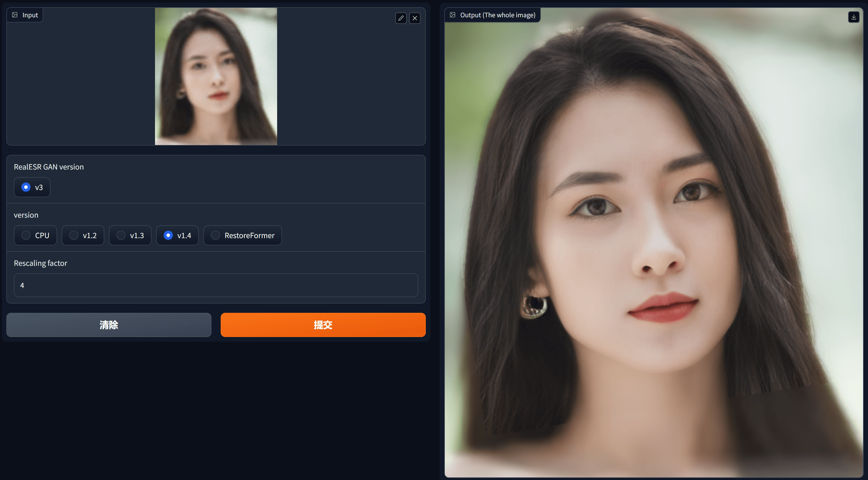Select the v1.4 version radio

[x=168, y=235]
